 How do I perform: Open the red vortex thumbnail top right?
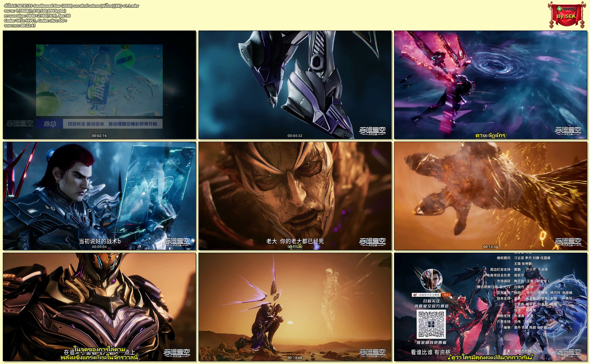[491, 85]
